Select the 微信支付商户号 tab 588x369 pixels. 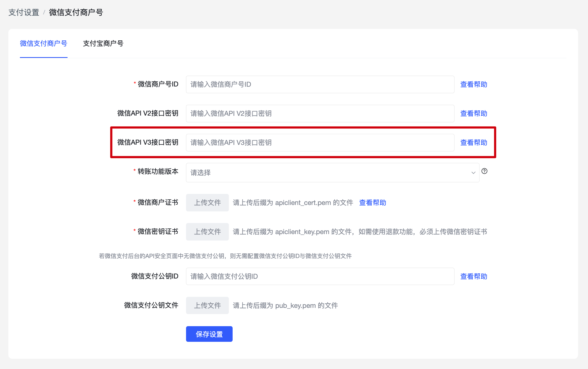click(x=44, y=43)
